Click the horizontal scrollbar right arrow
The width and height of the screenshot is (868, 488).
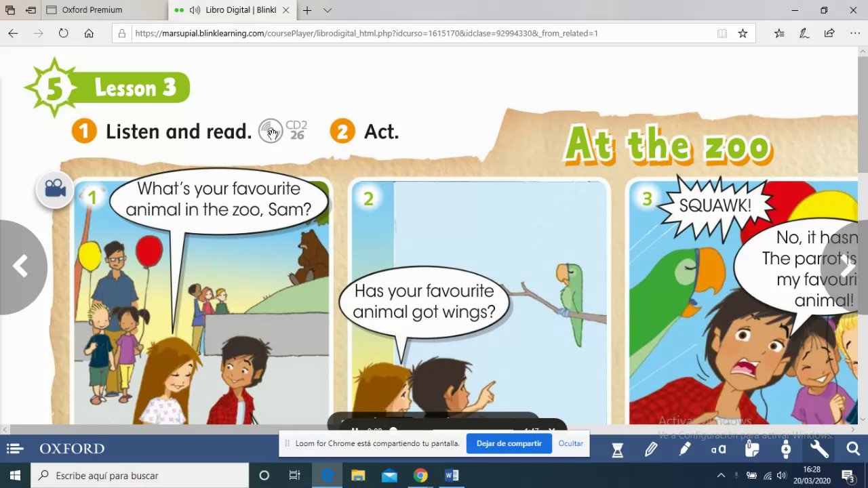coord(852,430)
